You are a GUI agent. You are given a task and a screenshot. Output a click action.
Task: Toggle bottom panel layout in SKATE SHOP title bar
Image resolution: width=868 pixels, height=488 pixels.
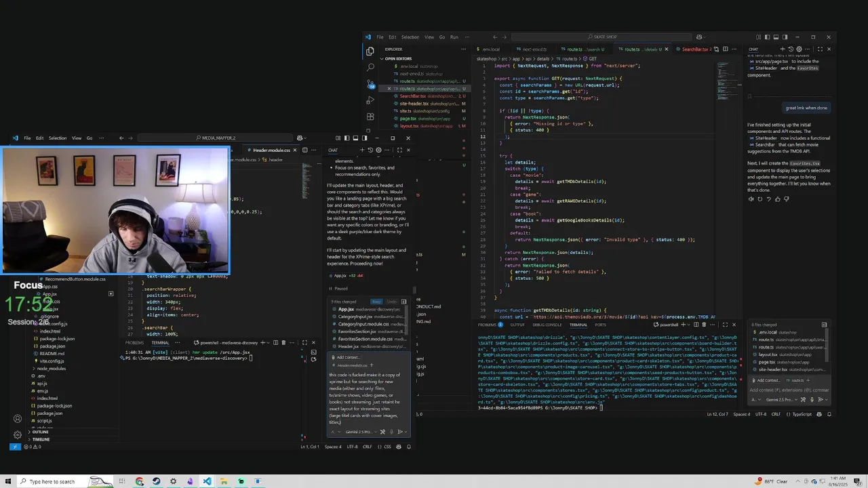click(x=776, y=37)
